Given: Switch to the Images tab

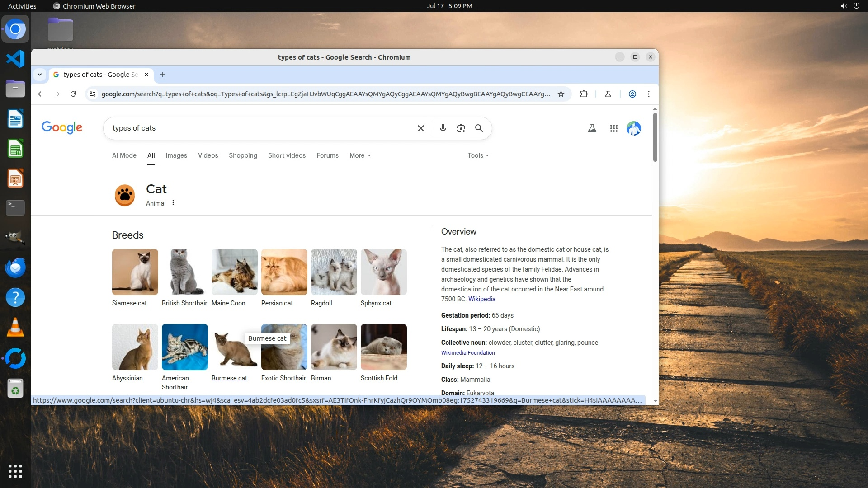Looking at the screenshot, I should click(x=176, y=155).
